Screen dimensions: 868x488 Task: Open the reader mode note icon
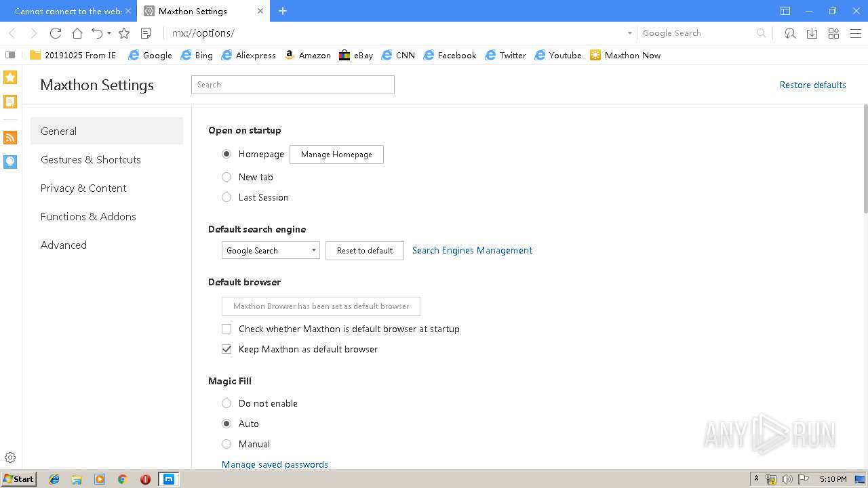click(146, 33)
